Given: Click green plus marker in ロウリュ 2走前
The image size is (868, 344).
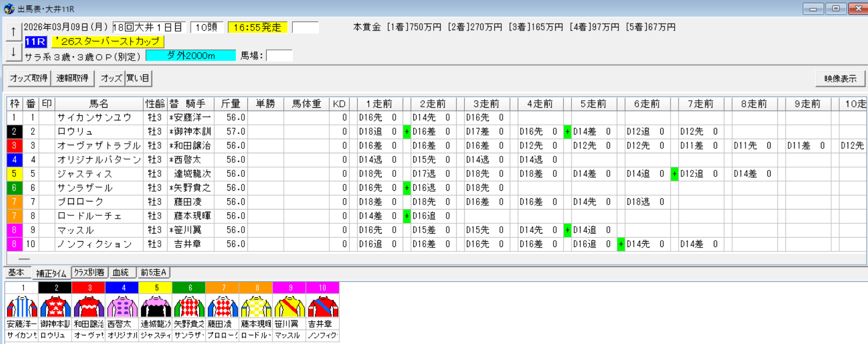Looking at the screenshot, I should click(407, 132).
